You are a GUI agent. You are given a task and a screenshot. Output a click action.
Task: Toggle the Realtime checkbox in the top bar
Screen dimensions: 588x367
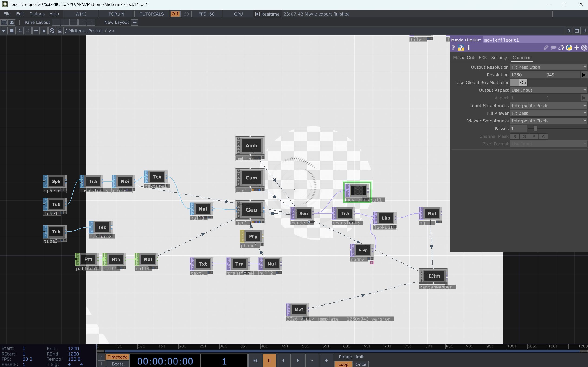[x=257, y=14]
